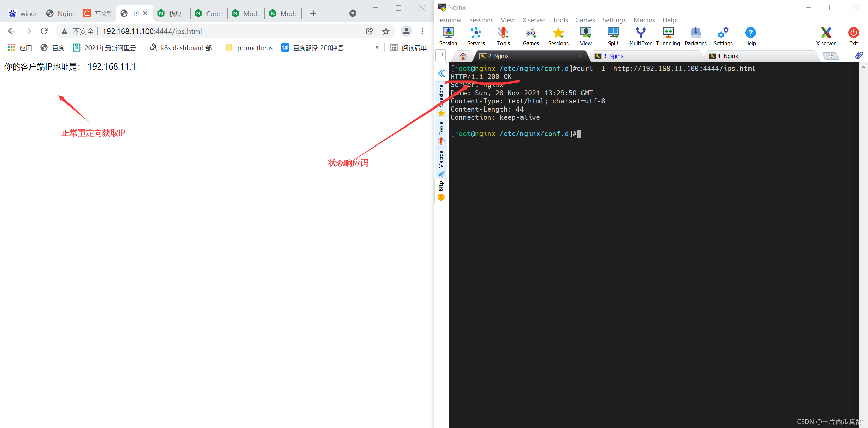Open the Macros menu

pyautogui.click(x=644, y=20)
